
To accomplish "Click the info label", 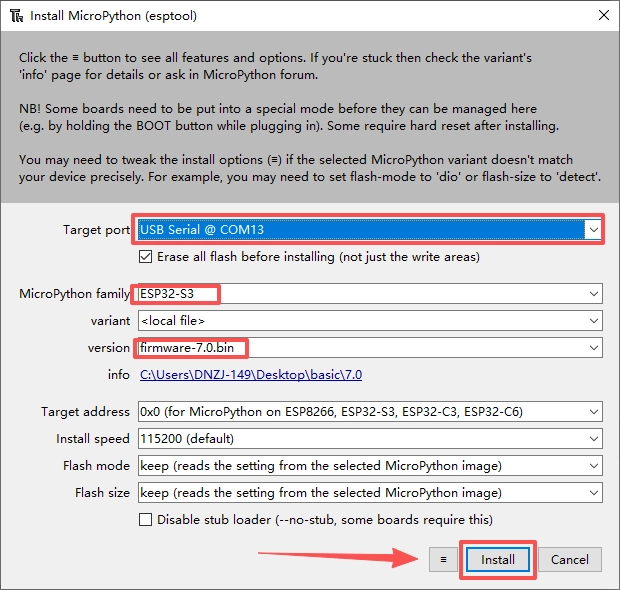I will pyautogui.click(x=119, y=374).
